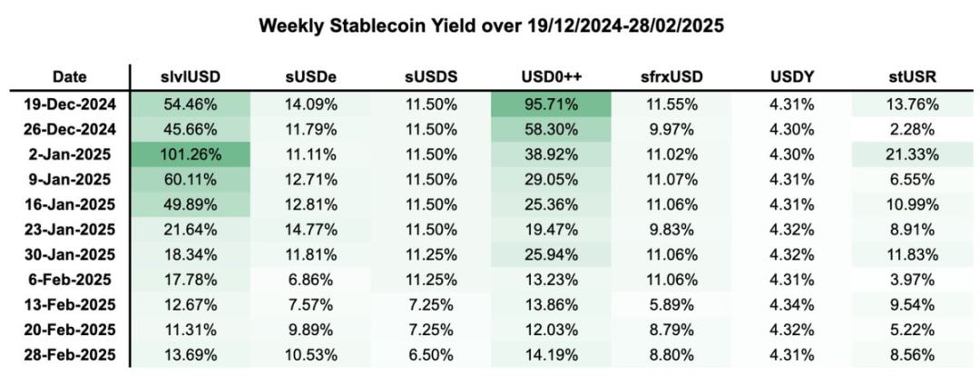Click the 95.71% USD0++ yield cell
The width and height of the screenshot is (980, 376).
pyautogui.click(x=552, y=104)
